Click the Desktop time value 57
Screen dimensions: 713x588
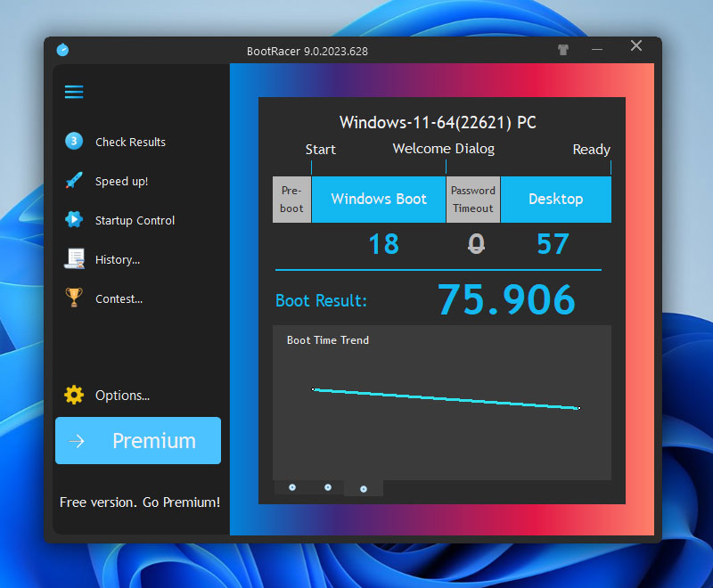(553, 244)
